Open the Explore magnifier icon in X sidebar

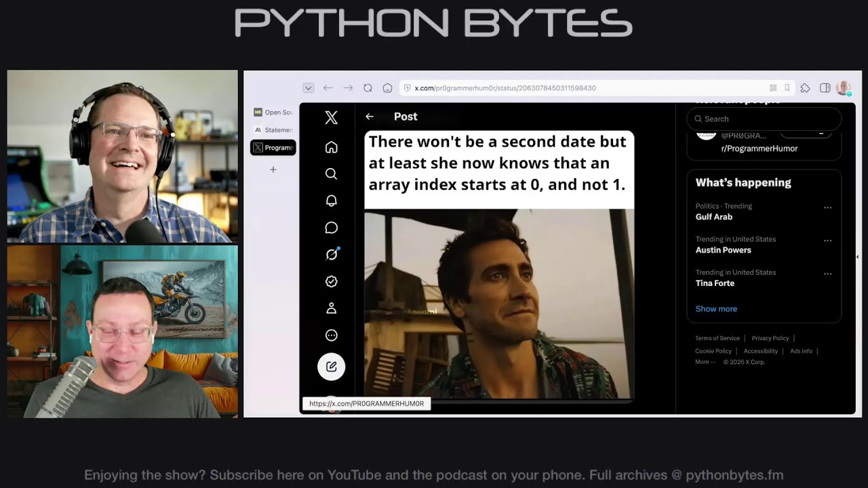pyautogui.click(x=331, y=174)
